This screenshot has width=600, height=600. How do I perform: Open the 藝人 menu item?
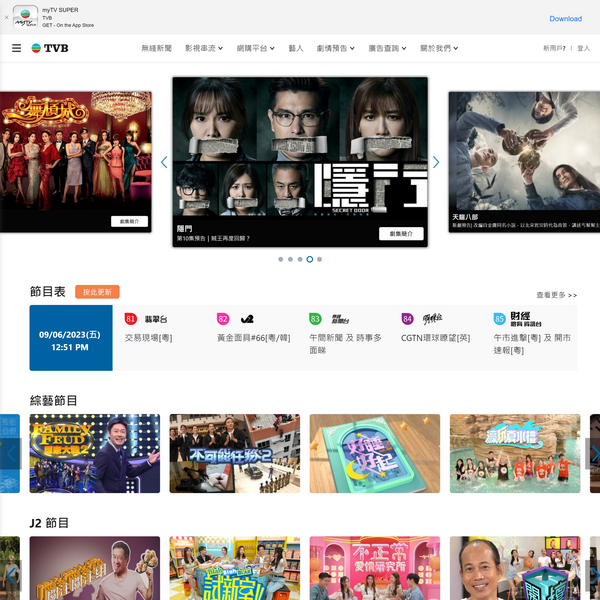(296, 48)
